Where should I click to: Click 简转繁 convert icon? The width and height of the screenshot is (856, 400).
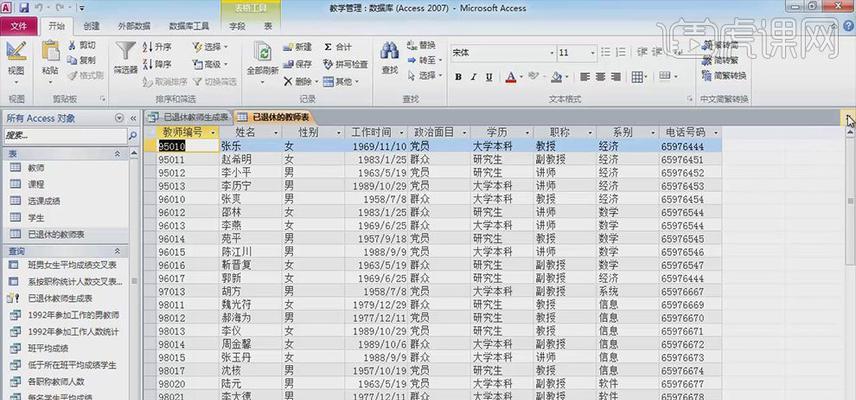pos(708,60)
